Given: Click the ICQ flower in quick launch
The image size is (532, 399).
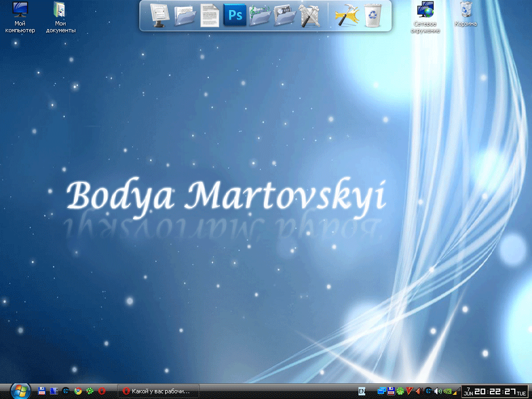Looking at the screenshot, I should pyautogui.click(x=90, y=391).
